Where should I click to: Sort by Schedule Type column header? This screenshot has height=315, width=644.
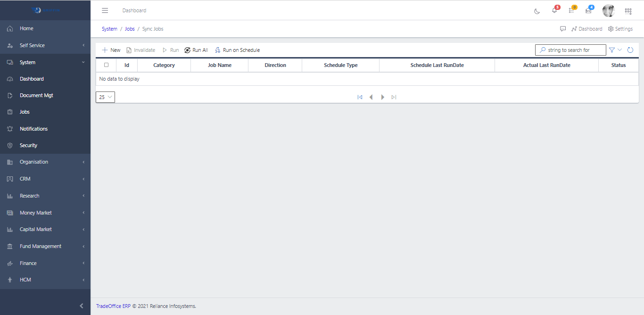pos(341,65)
